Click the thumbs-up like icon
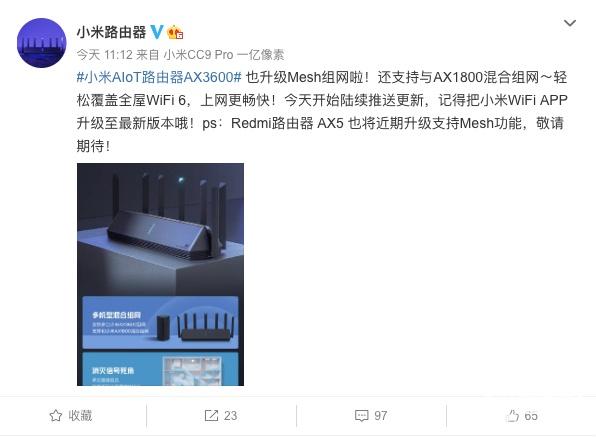Image resolution: width=596 pixels, height=437 pixels. point(512,416)
